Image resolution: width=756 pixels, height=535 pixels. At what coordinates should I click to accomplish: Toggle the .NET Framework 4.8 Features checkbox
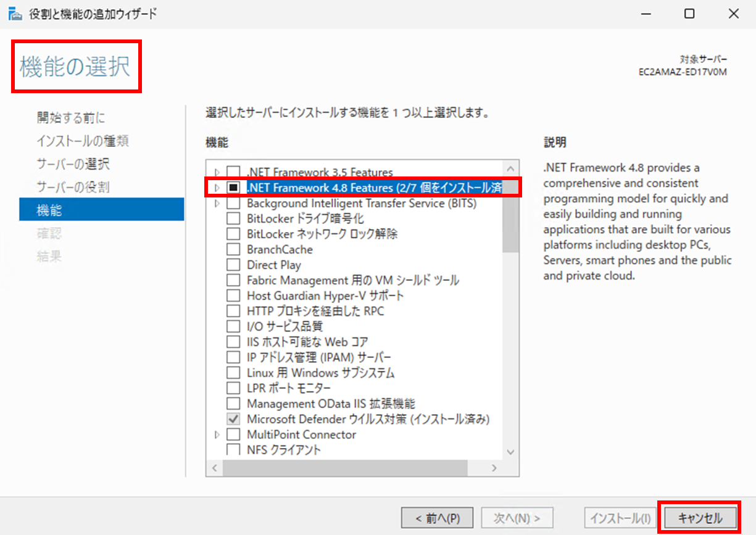point(233,187)
